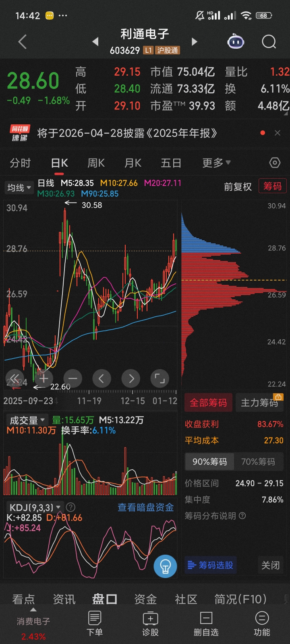Tap 关闭 to close chip panel

[270, 565]
